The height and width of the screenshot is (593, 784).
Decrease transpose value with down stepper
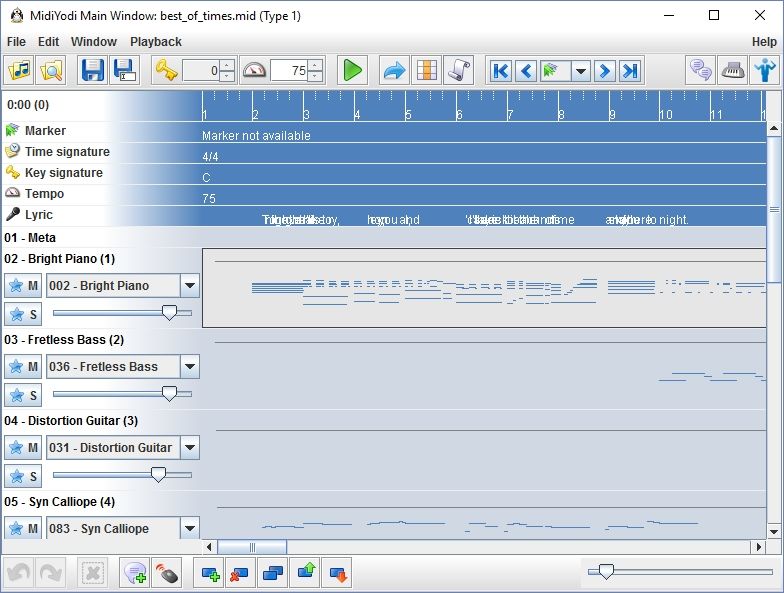pos(227,76)
